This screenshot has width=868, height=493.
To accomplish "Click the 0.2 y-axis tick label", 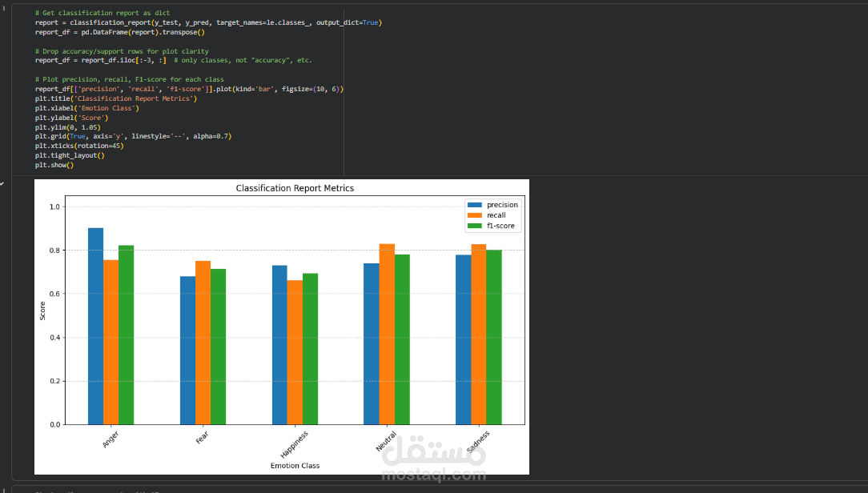I will point(54,381).
